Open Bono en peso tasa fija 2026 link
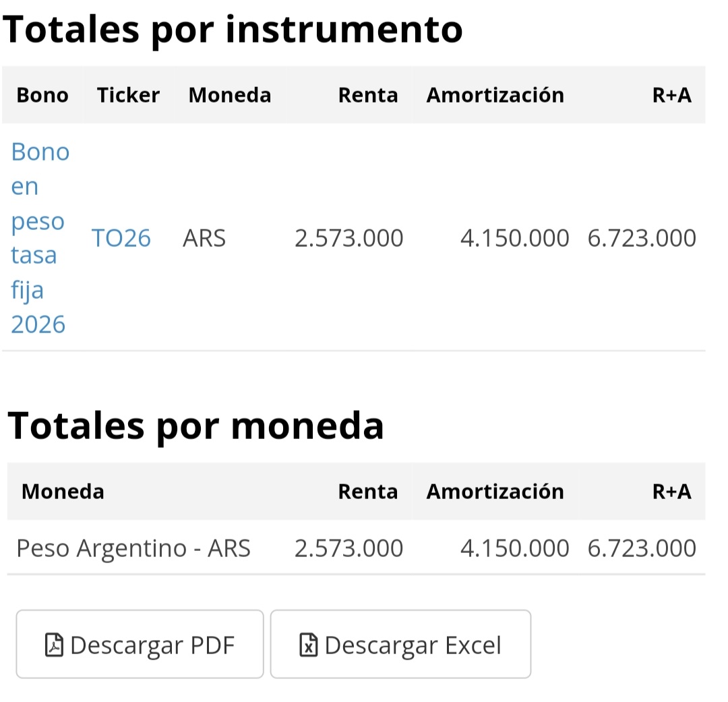This screenshot has width=728, height=702. [x=40, y=238]
